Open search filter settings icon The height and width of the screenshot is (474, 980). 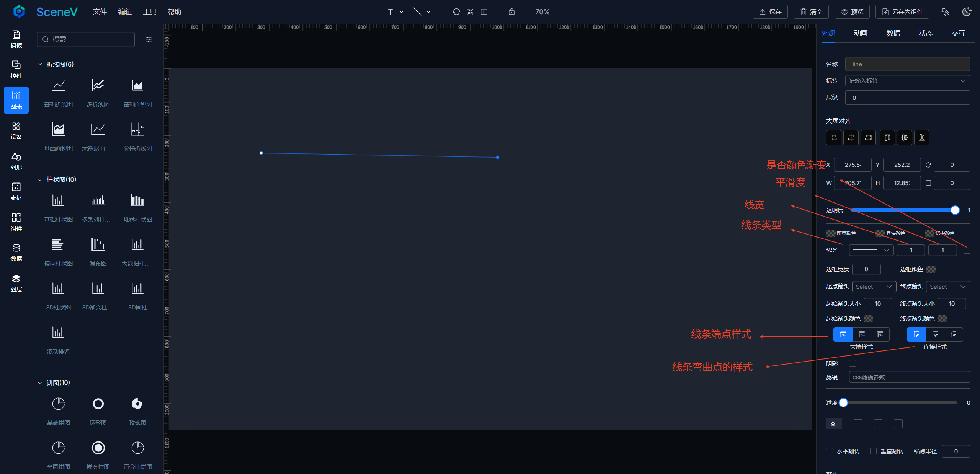tap(149, 39)
